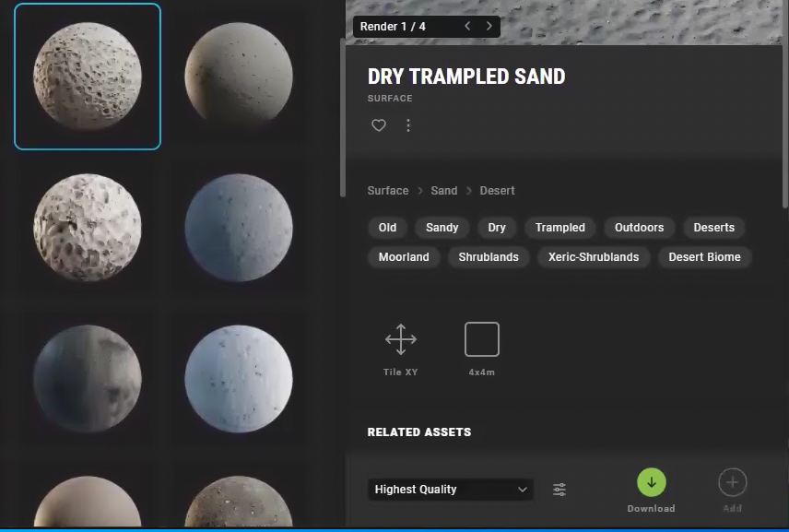Select the Xeric-Shrublands tag
Viewport: 789px width, 532px height.
click(594, 257)
